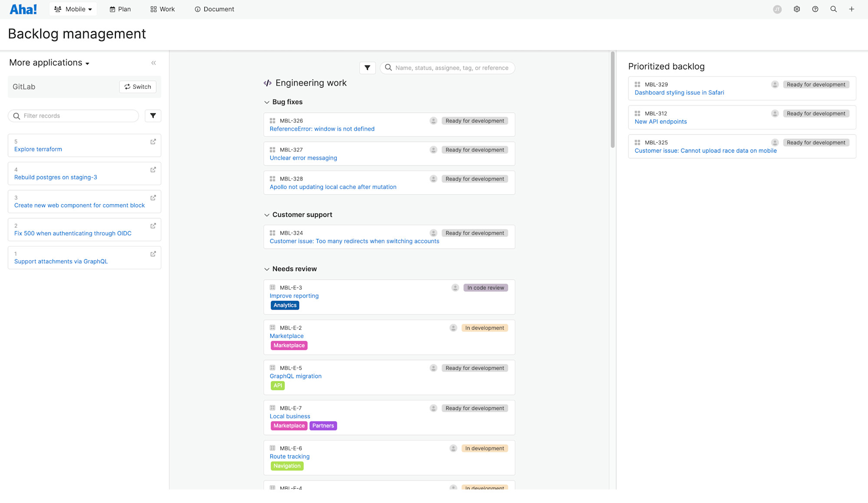Collapse the GitLab sidebar with the double-chevron icon

[154, 63]
